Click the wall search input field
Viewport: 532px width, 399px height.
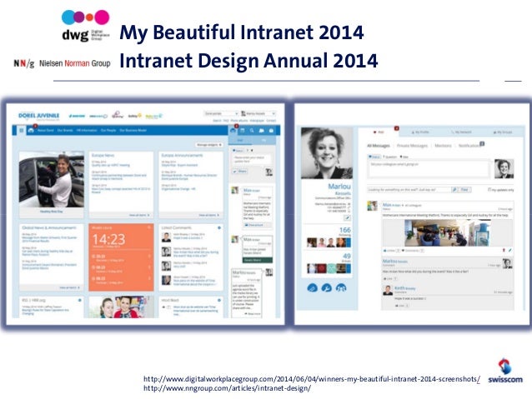click(409, 190)
